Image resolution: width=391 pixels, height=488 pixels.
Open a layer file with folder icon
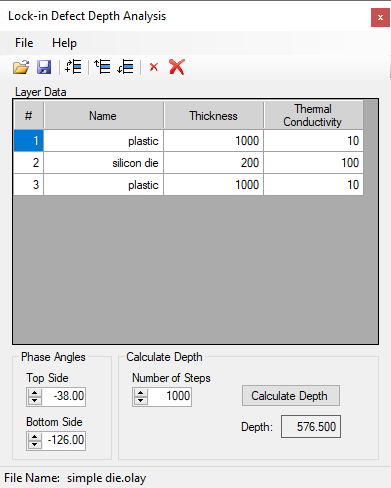[21, 67]
